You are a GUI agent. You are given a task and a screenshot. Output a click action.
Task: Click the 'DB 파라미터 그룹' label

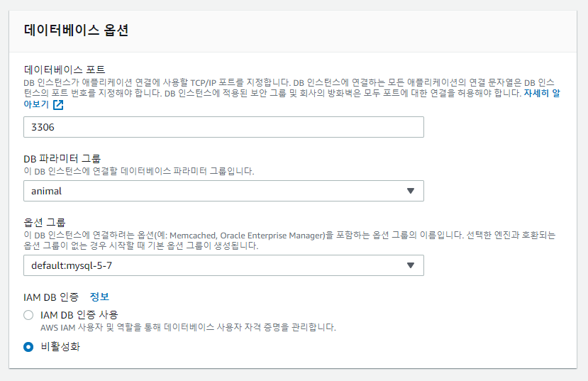(62, 159)
